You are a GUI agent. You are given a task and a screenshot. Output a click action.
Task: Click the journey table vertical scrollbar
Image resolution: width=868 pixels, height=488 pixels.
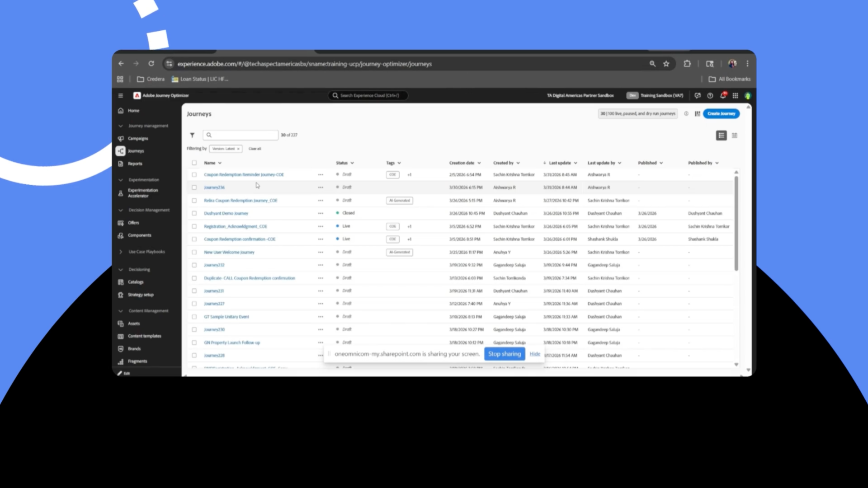click(736, 224)
